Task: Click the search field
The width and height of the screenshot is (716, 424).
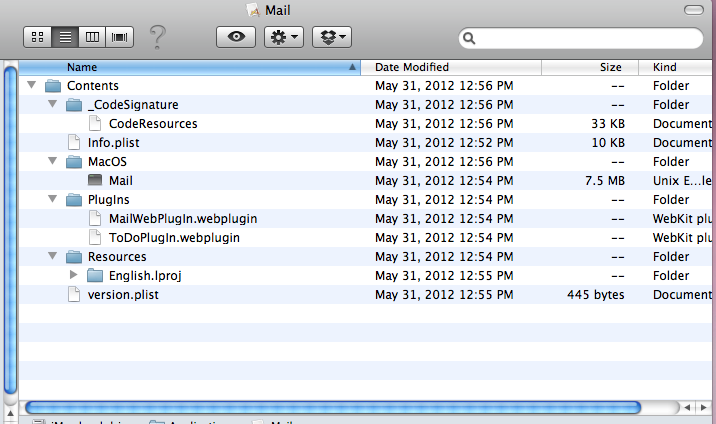Action: tap(581, 38)
